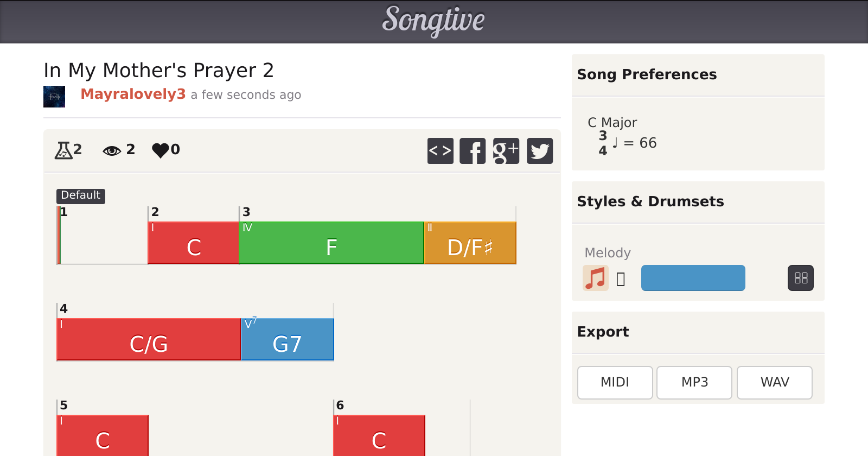This screenshot has height=456, width=868.
Task: Open the dark grid button beside Melody
Action: pos(800,278)
